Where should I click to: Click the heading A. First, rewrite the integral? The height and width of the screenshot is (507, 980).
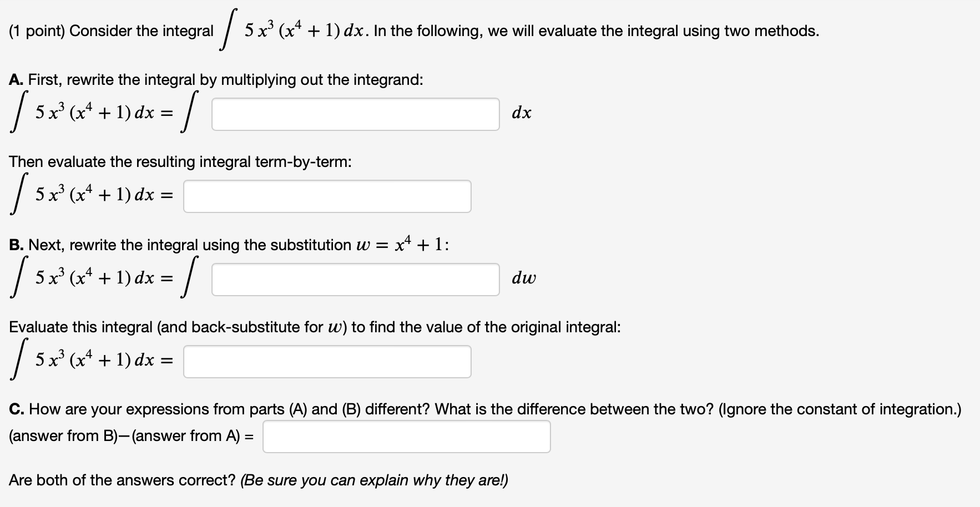coord(216,80)
